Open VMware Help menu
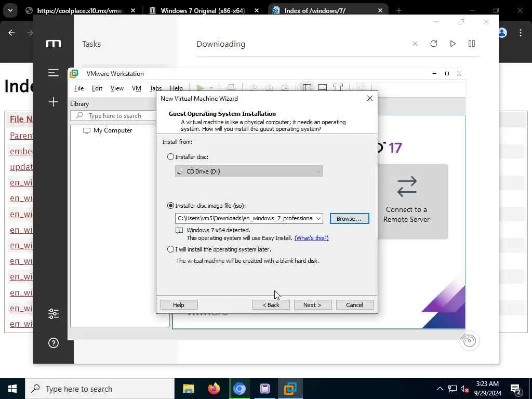This screenshot has height=399, width=532. tap(176, 88)
